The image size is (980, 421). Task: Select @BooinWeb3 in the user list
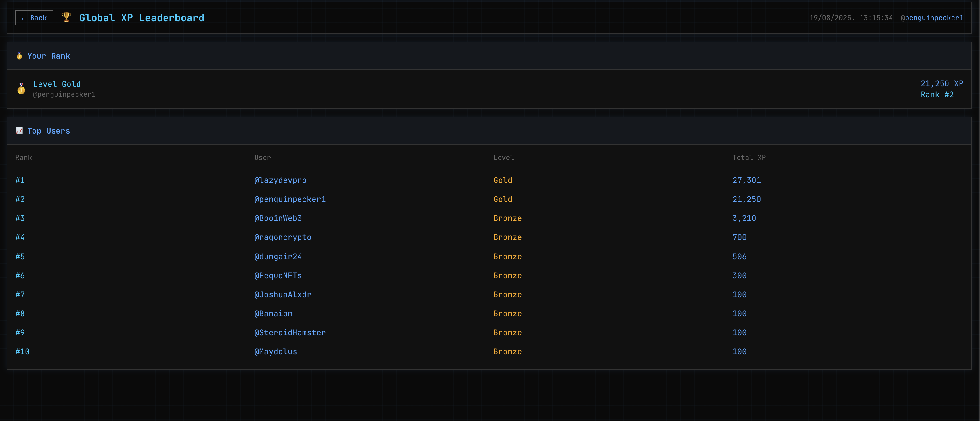[x=278, y=218]
